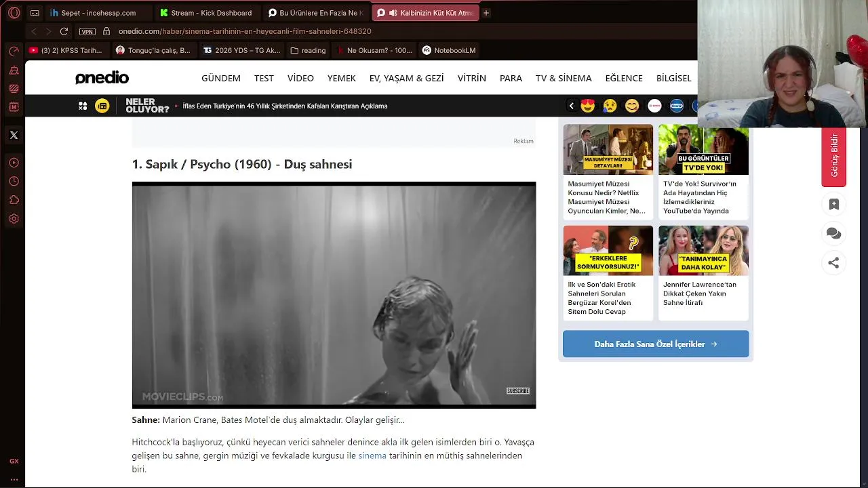Select the Kalbinizin Küt Küt Atma tab
This screenshot has width=868, height=488.
click(x=426, y=13)
